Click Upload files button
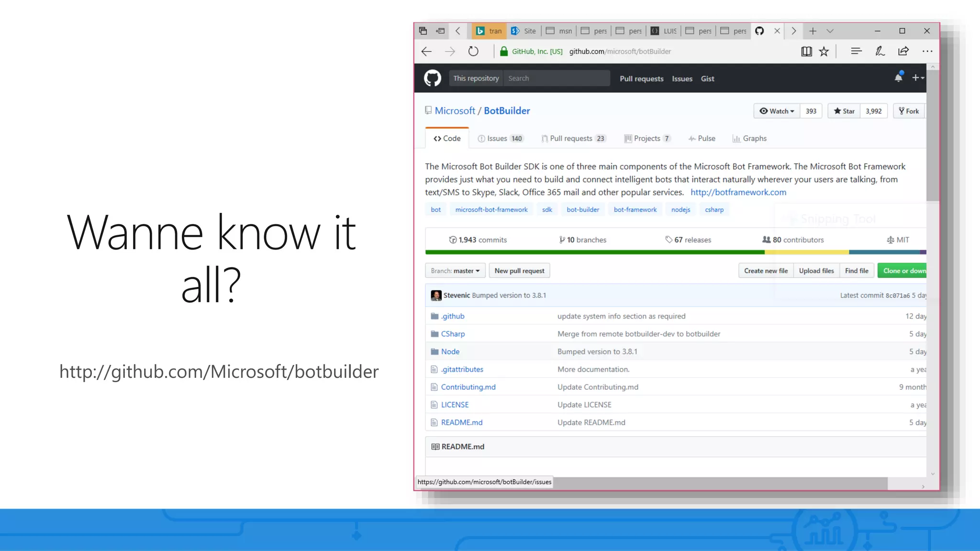Image resolution: width=980 pixels, height=551 pixels. pyautogui.click(x=816, y=271)
